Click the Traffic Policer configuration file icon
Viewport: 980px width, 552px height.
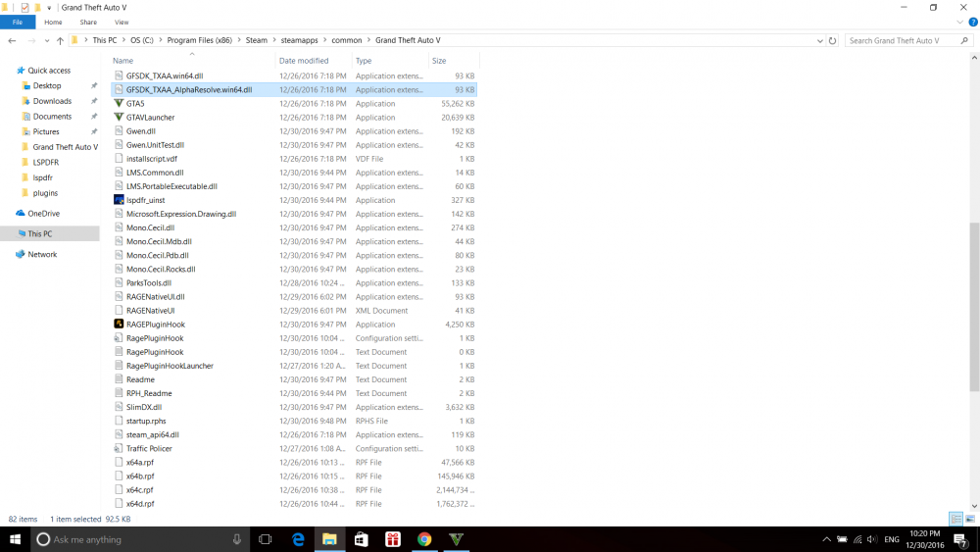click(x=119, y=448)
